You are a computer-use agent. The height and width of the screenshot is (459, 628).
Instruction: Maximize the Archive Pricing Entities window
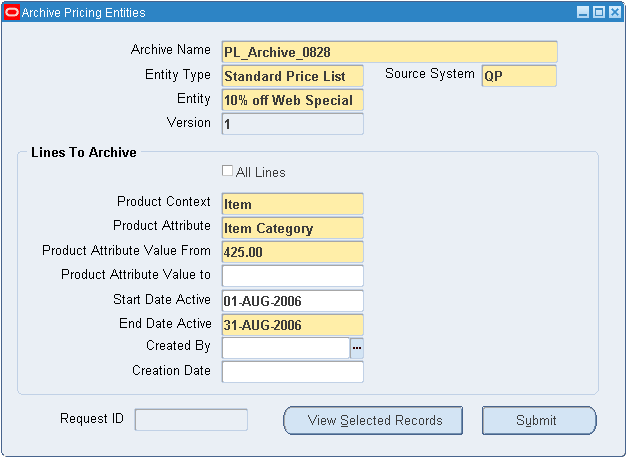pyautogui.click(x=599, y=12)
